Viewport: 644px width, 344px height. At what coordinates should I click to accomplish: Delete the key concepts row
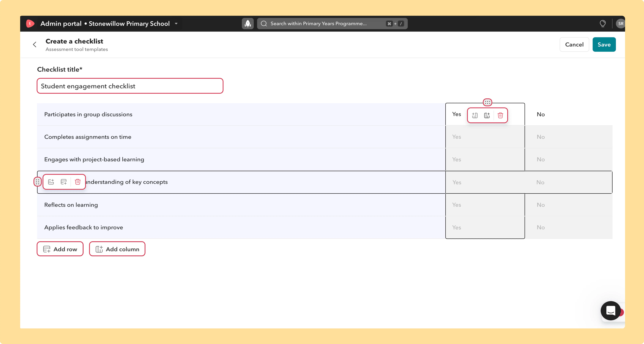click(x=78, y=182)
